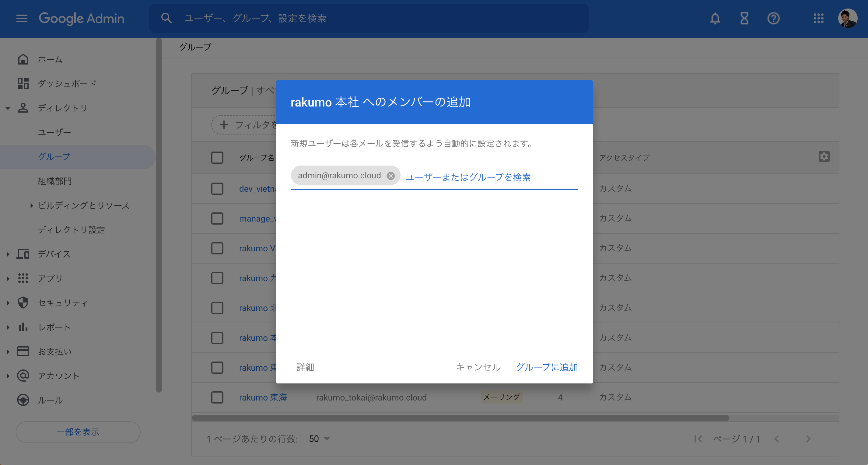Open the dev_vietnam group link
Viewport: 868px width, 465px height.
click(258, 189)
